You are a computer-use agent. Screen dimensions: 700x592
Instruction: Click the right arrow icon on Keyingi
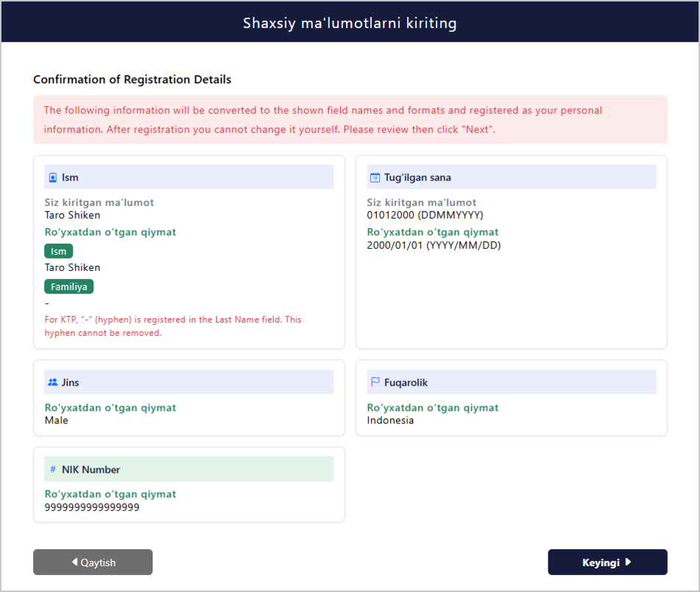coord(628,562)
